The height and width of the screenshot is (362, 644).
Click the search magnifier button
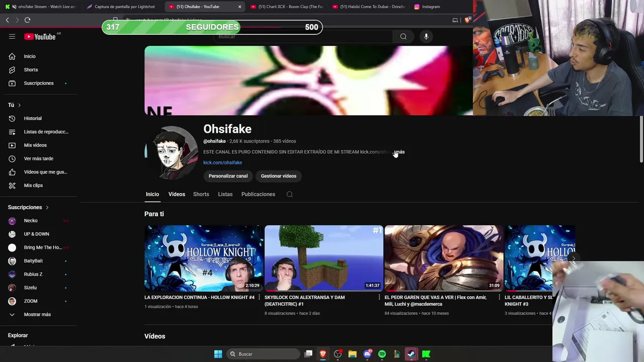click(x=403, y=36)
